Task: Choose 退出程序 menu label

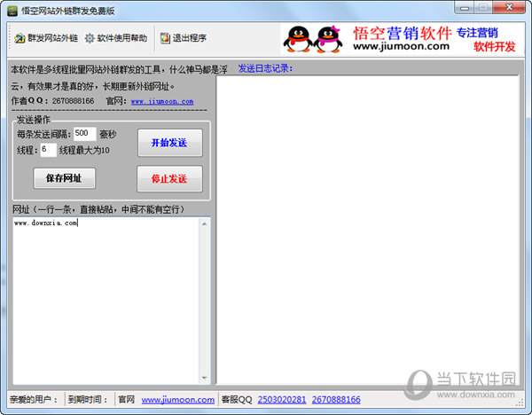Action: pos(190,38)
